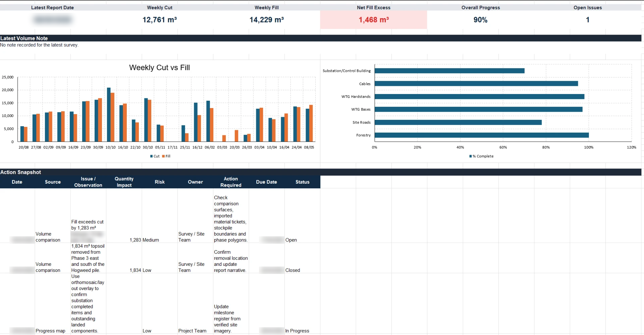Click the % Complete legend entry
The width and height of the screenshot is (644, 335).
482,156
